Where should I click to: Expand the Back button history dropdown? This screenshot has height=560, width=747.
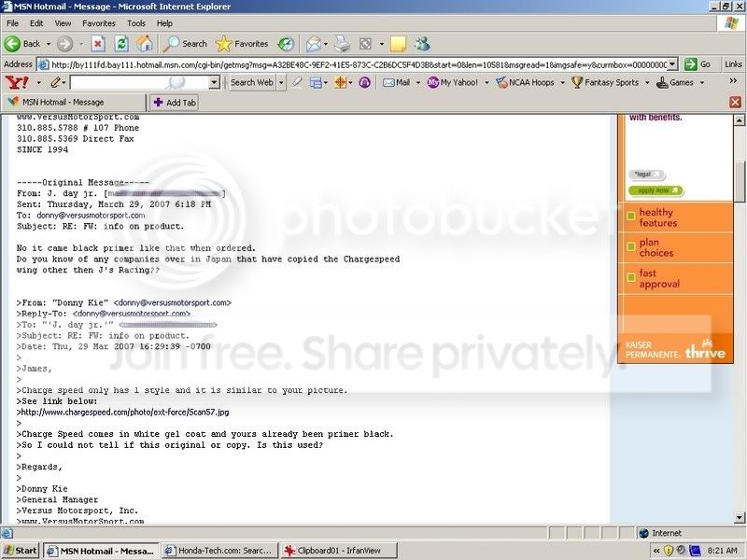pos(49,44)
